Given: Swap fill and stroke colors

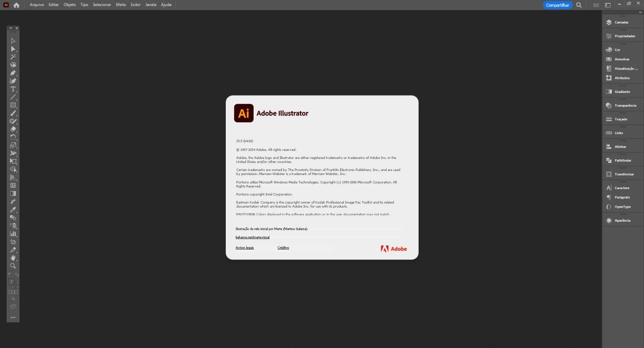Looking at the screenshot, I should click(x=17, y=274).
